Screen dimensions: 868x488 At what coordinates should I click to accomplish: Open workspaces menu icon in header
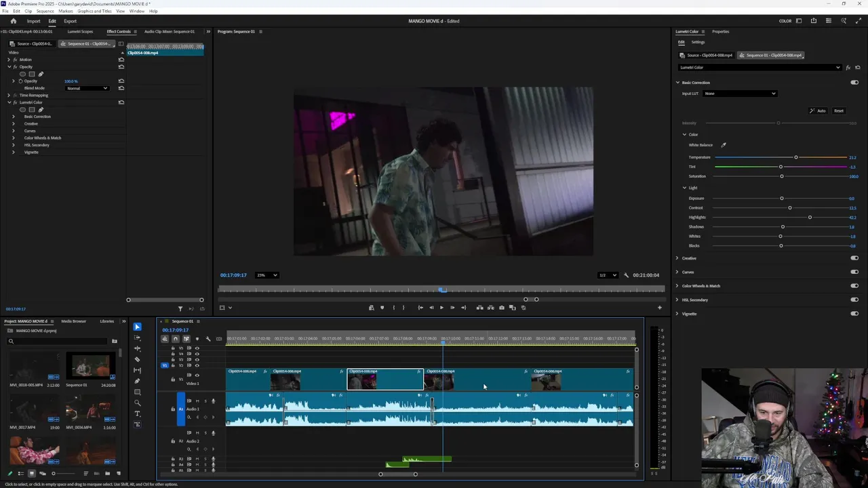[x=800, y=21]
